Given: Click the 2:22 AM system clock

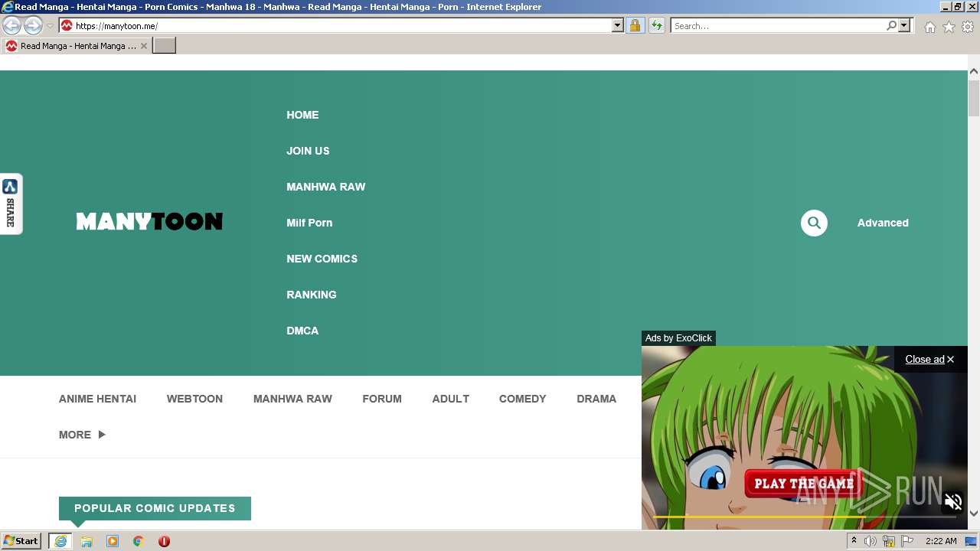Looking at the screenshot, I should 941,541.
